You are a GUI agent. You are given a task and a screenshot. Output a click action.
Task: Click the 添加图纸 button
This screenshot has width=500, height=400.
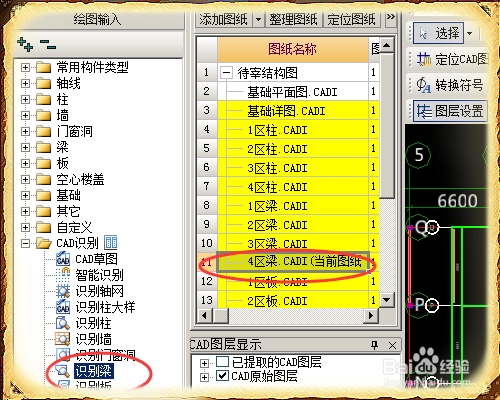[224, 20]
